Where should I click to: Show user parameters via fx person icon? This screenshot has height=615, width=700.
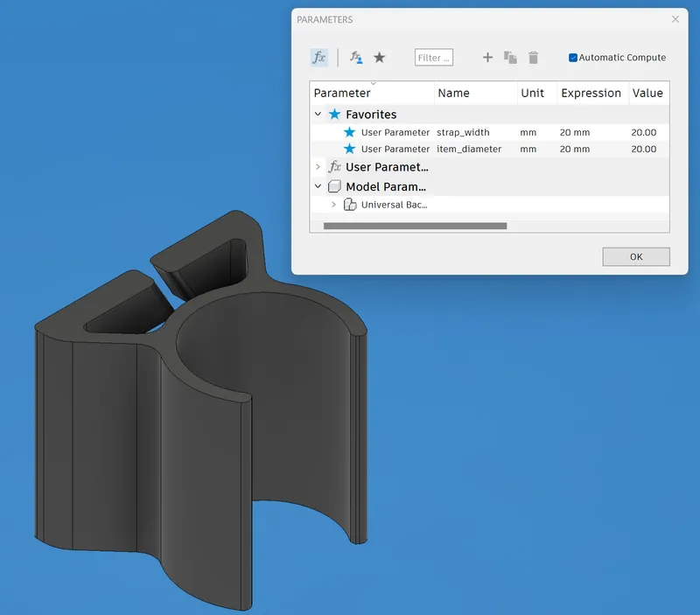pos(356,58)
